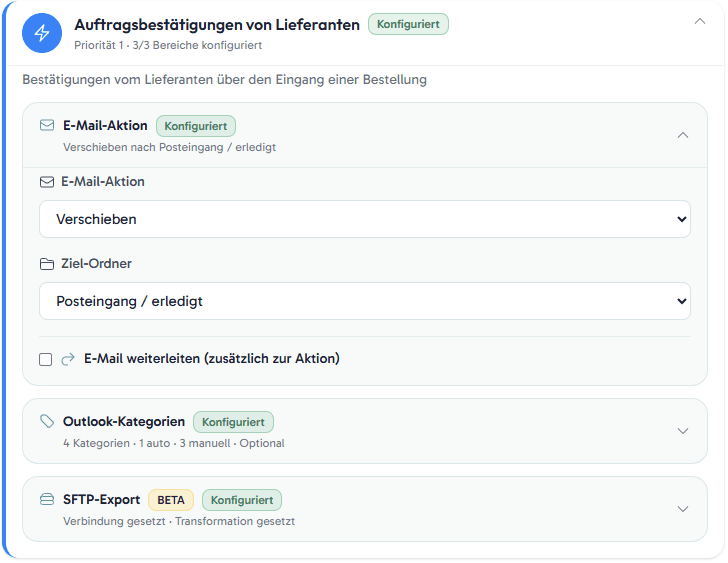Click the forward arrow icon
Image resolution: width=728 pixels, height=563 pixels.
pyautogui.click(x=68, y=359)
